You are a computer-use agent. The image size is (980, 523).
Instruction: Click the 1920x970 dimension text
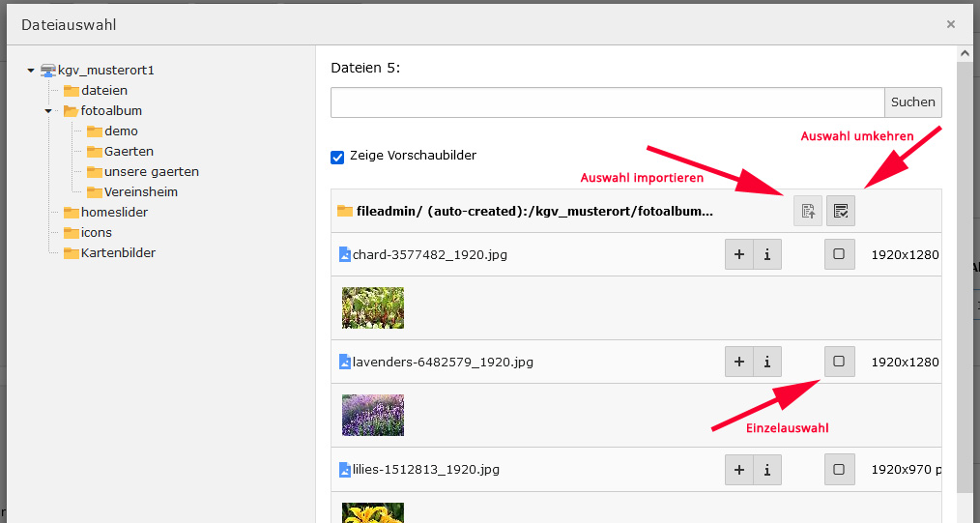[902, 470]
